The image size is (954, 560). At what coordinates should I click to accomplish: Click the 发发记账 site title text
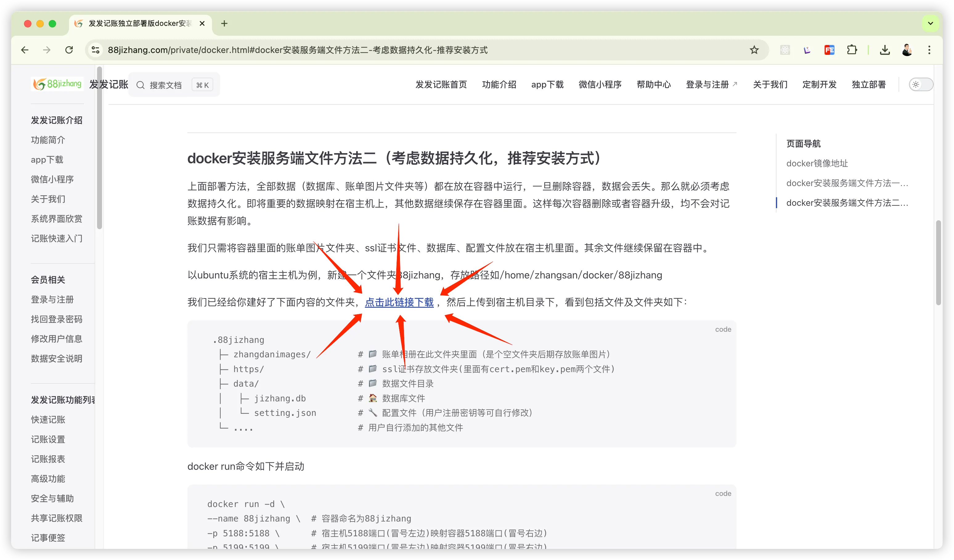[x=109, y=84]
